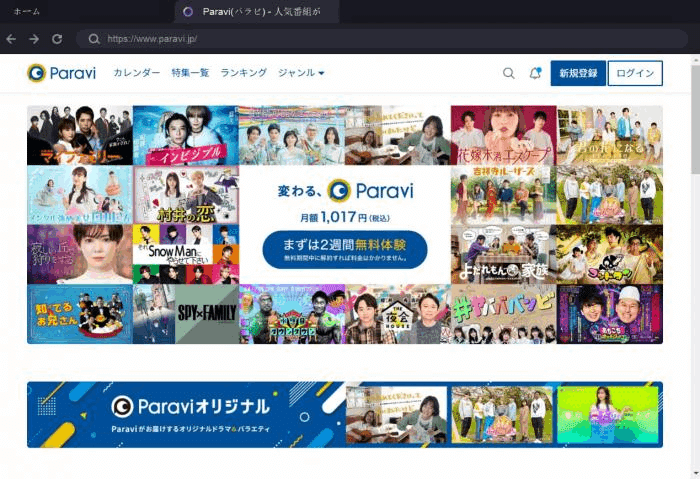
Task: Click the scrollbar up arrow
Action: coord(696,59)
